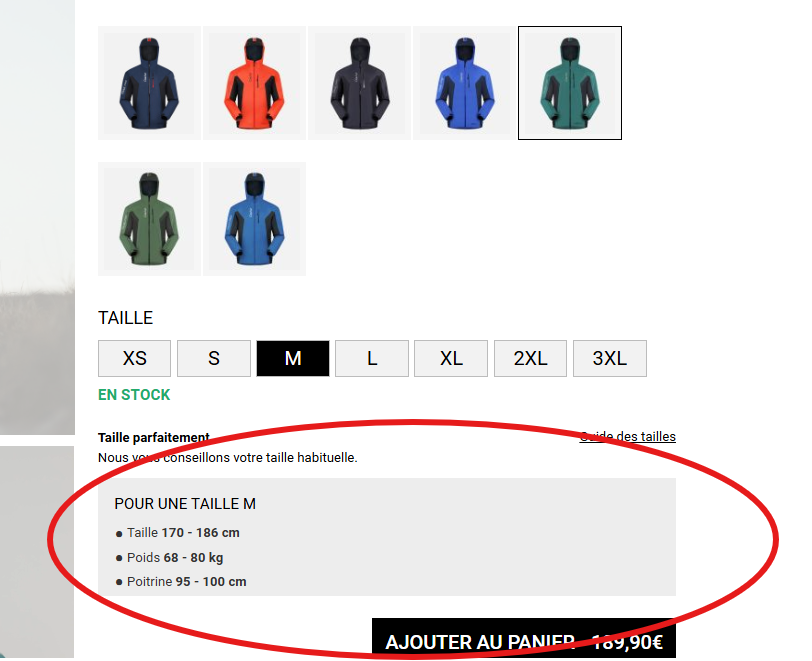Click the product photo on the left
Viewport: 812px width, 661px height.
[37, 218]
